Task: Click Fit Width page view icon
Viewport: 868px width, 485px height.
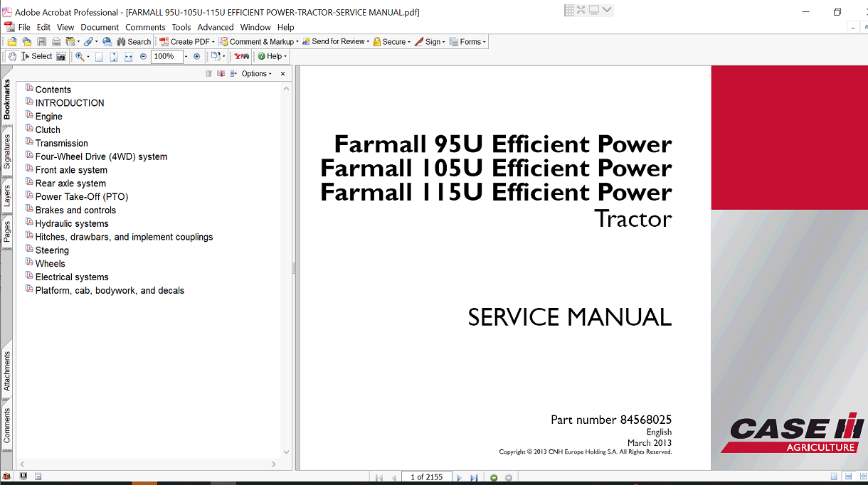Action: click(127, 56)
